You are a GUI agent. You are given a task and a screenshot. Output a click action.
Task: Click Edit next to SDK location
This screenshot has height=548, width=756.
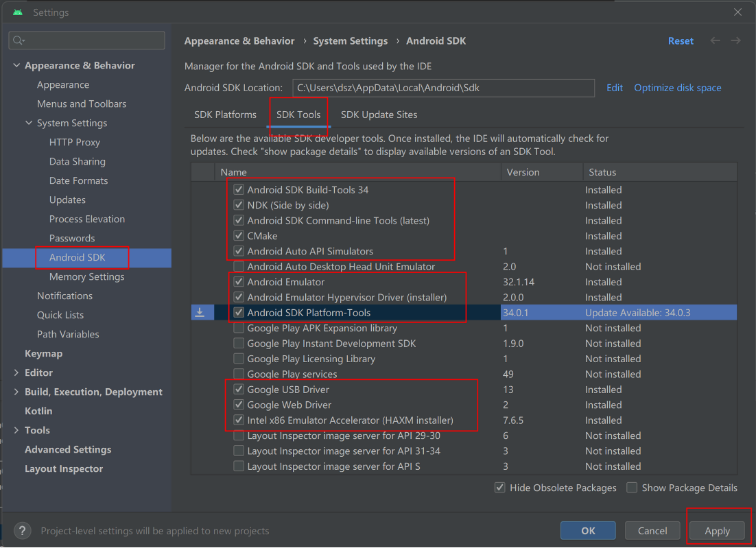[x=614, y=88]
